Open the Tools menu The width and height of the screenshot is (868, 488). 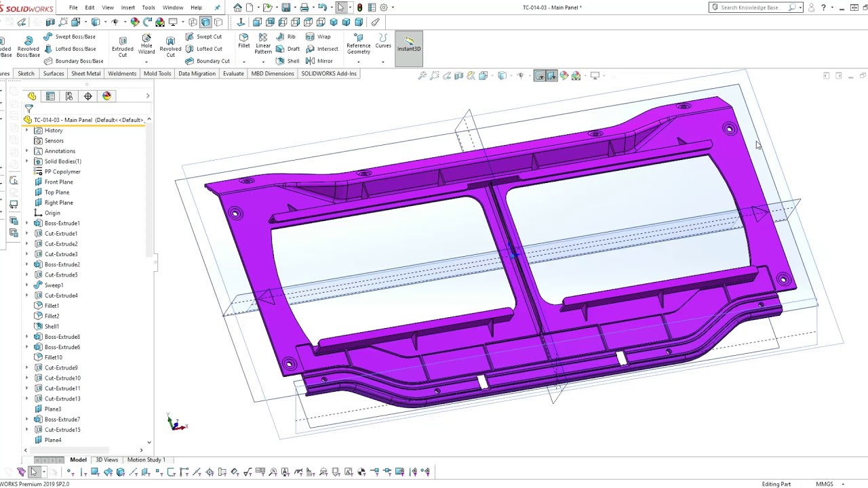149,7
